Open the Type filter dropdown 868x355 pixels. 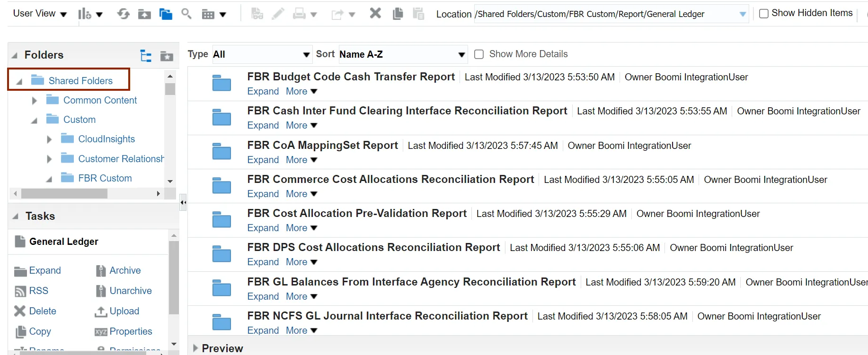click(261, 54)
